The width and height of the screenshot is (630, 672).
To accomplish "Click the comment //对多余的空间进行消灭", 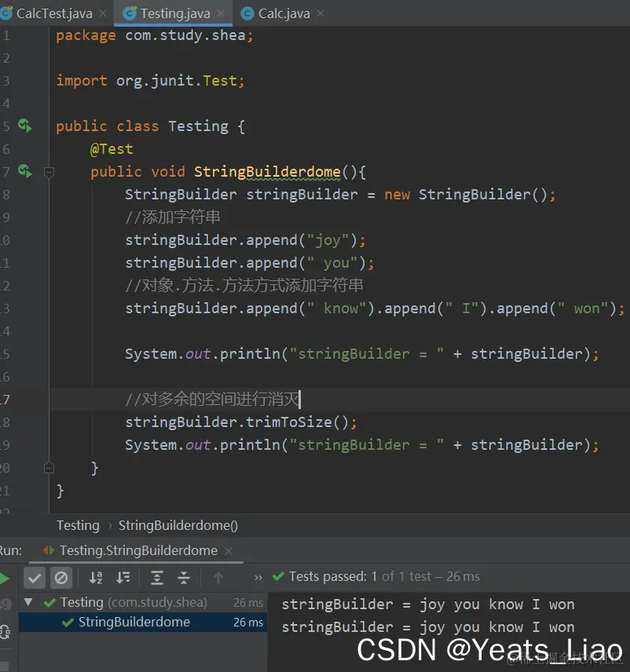I will point(213,399).
